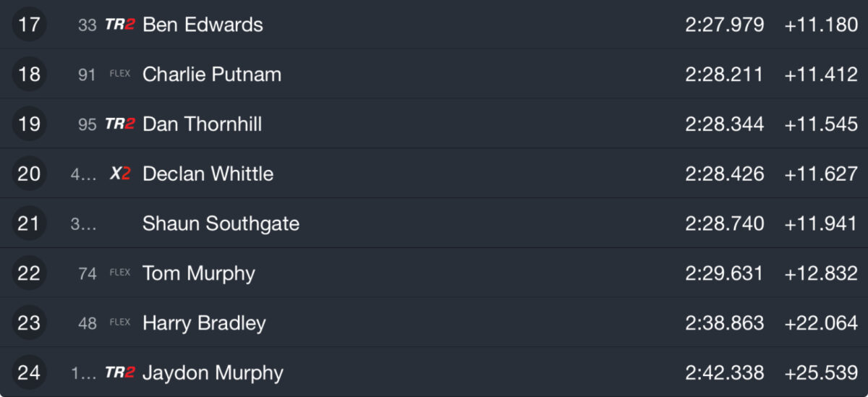Image resolution: width=868 pixels, height=397 pixels.
Task: Select Tom Murphy's row at position 22
Action: 434,273
